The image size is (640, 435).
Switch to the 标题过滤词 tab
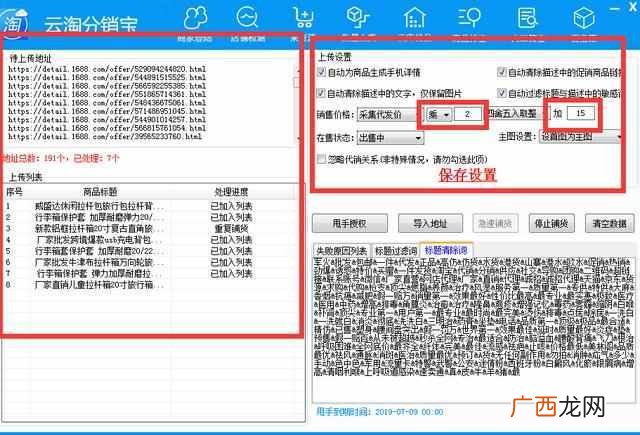(396, 250)
